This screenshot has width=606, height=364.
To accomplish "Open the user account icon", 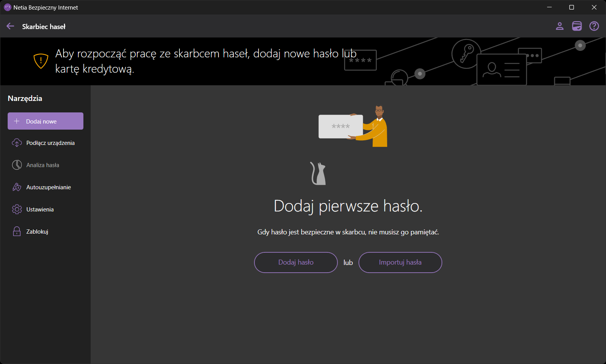I will [559, 26].
